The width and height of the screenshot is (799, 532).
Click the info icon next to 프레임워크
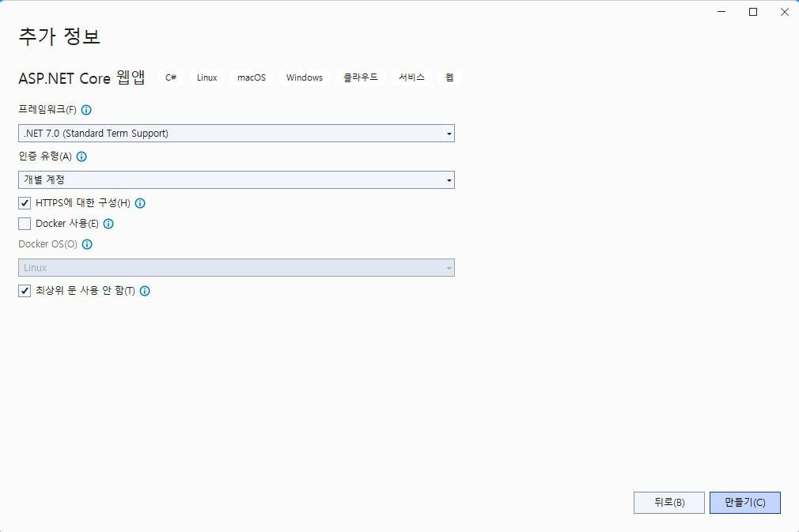click(87, 110)
